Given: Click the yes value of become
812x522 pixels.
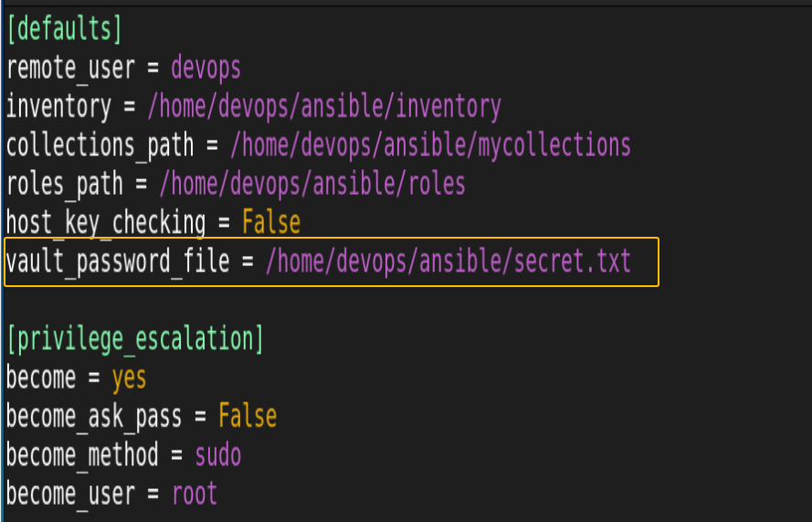Looking at the screenshot, I should 129,378.
